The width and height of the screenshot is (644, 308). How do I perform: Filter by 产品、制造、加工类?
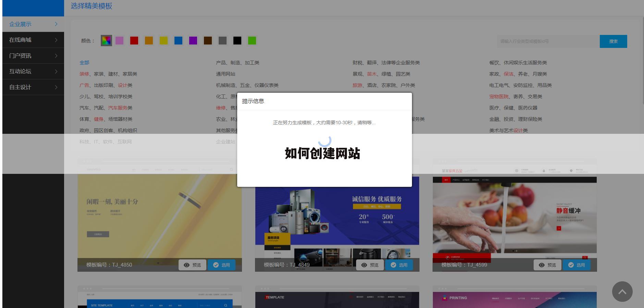tap(238, 63)
